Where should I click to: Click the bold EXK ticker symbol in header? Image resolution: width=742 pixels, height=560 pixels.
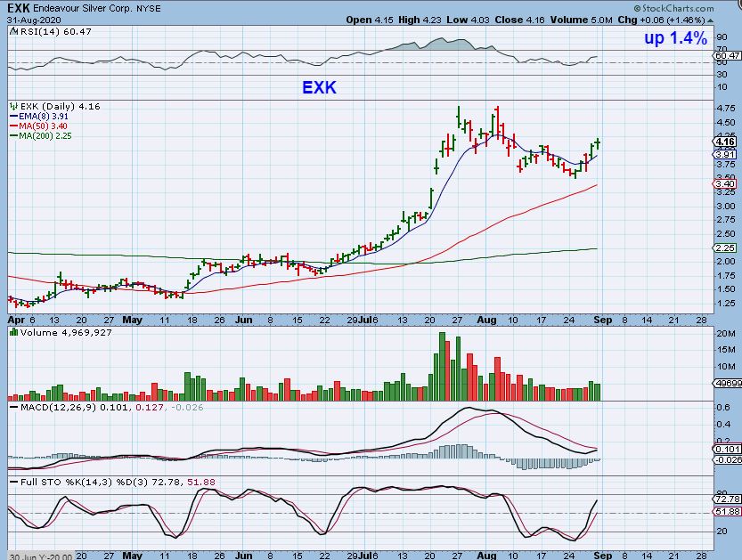pos(19,9)
